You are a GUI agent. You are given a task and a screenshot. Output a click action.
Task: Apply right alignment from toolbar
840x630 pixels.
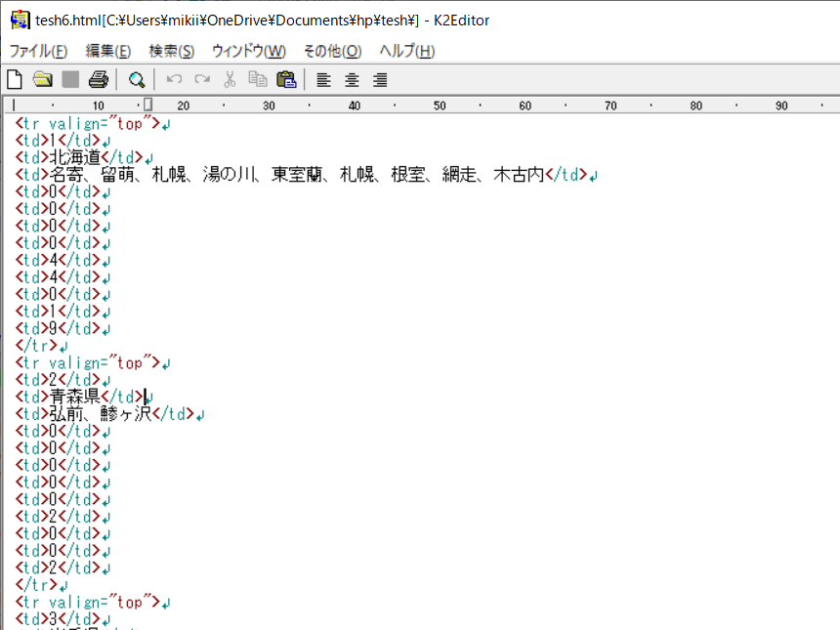(380, 79)
